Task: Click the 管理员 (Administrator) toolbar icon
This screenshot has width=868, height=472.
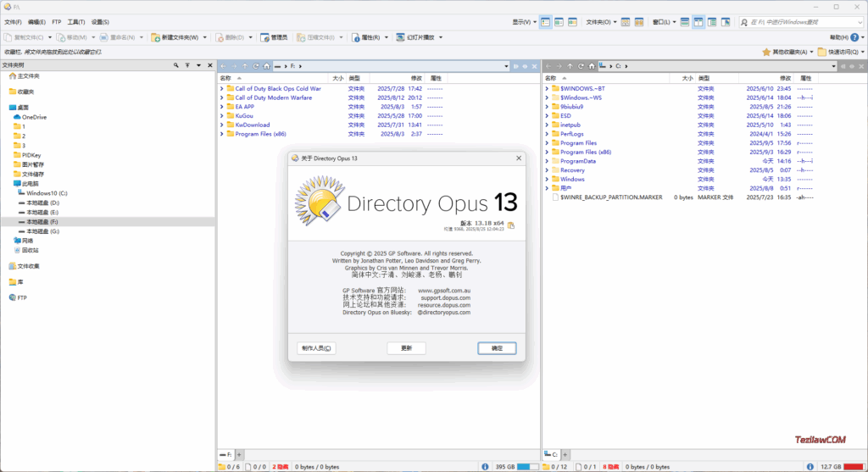Action: [264, 37]
